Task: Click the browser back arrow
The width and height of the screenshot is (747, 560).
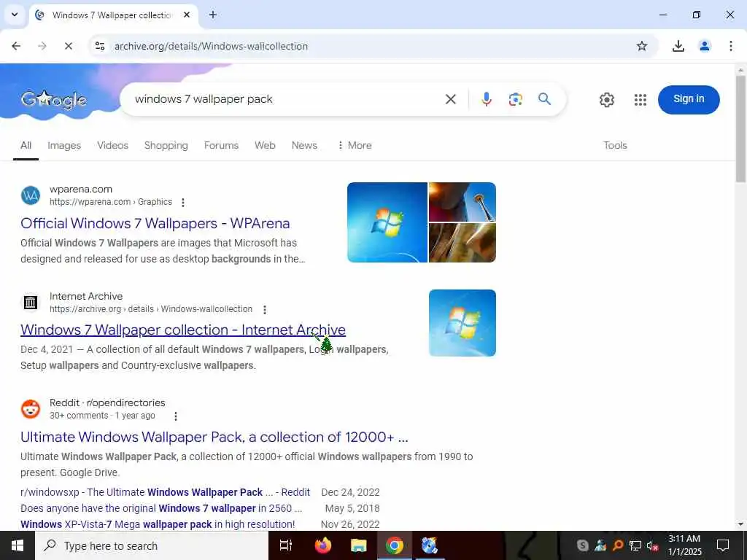Action: [16, 46]
